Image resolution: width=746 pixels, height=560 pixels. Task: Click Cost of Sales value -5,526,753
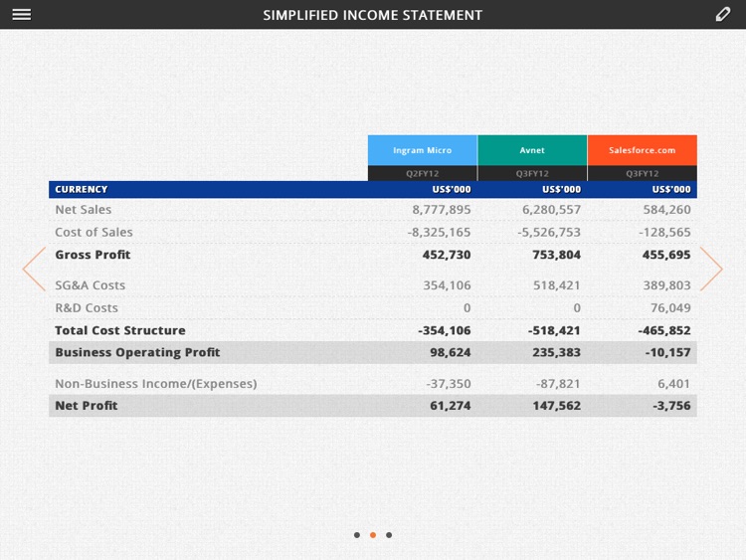click(x=549, y=232)
